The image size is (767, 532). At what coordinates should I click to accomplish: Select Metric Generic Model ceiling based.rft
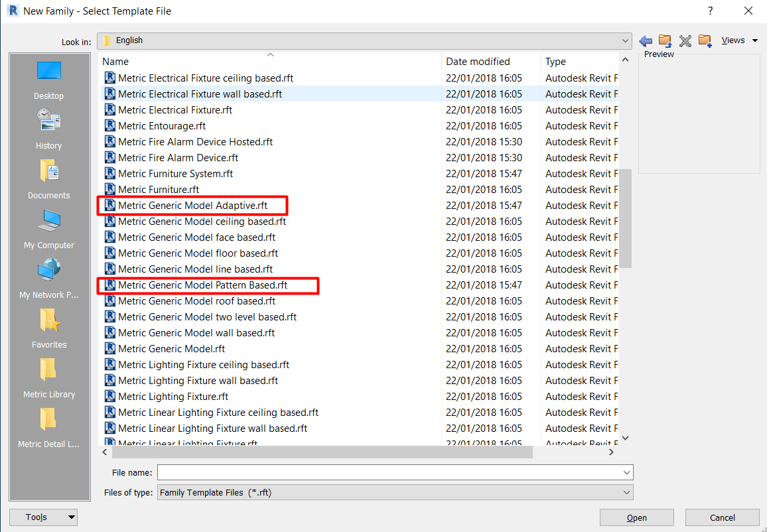(x=202, y=222)
